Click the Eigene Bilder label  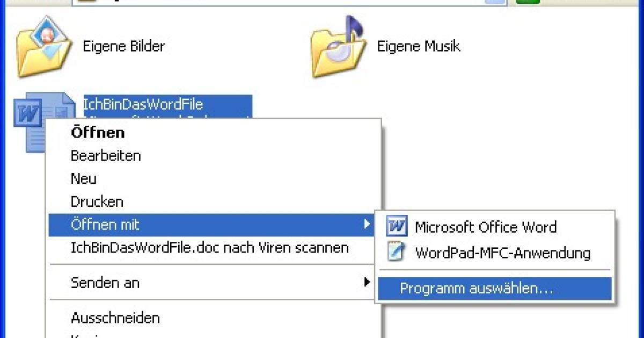[x=123, y=46]
